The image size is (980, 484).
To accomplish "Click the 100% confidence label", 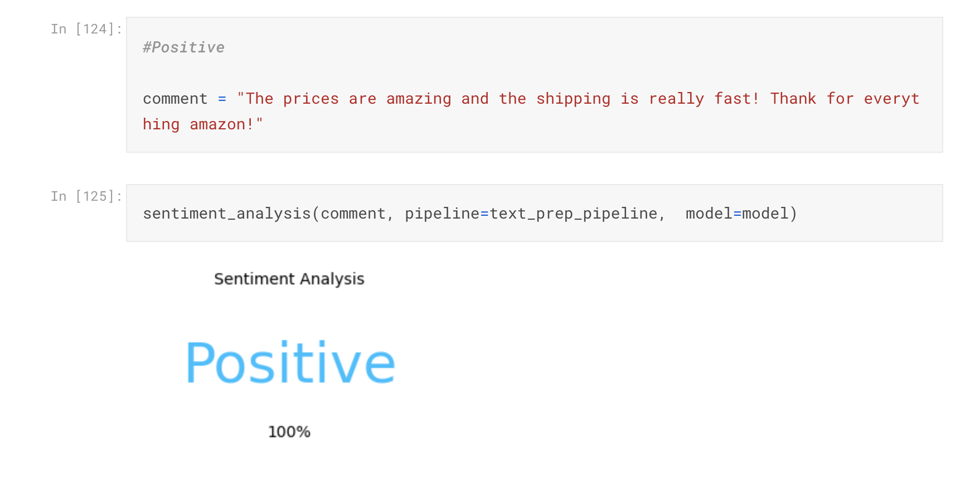I will point(289,432).
